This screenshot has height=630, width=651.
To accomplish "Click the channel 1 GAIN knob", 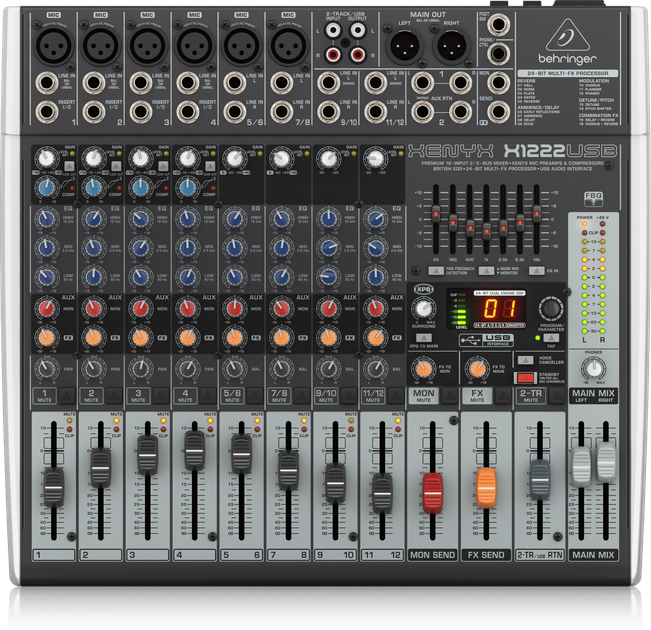I will pyautogui.click(x=46, y=158).
